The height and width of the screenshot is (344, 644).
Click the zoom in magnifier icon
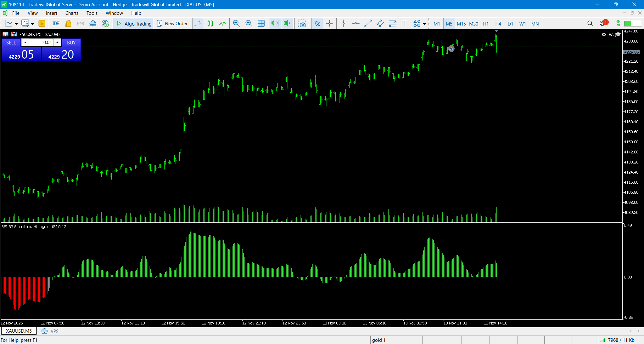(236, 24)
